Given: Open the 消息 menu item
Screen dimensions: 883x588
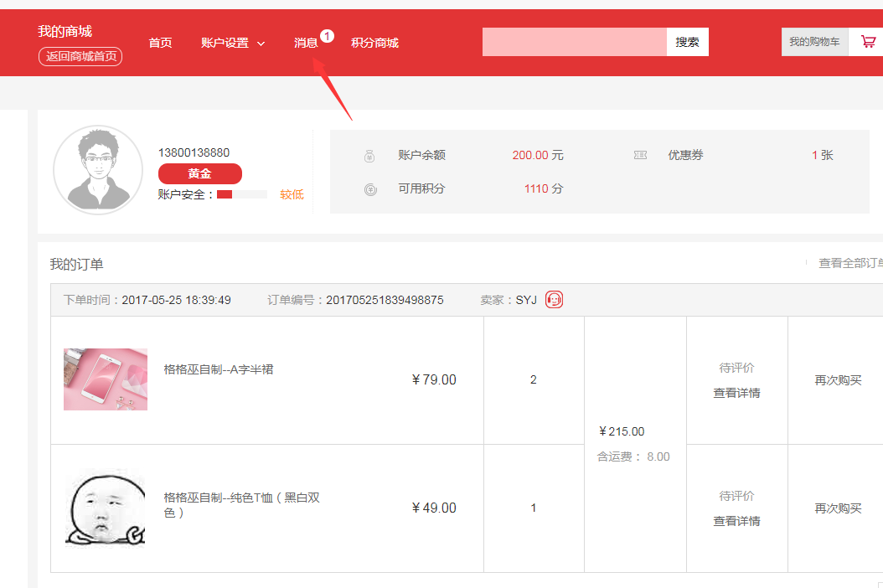Looking at the screenshot, I should [306, 43].
